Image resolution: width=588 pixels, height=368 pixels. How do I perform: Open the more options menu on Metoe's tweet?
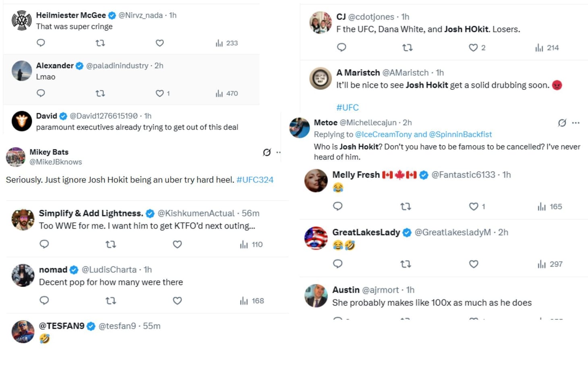575,123
